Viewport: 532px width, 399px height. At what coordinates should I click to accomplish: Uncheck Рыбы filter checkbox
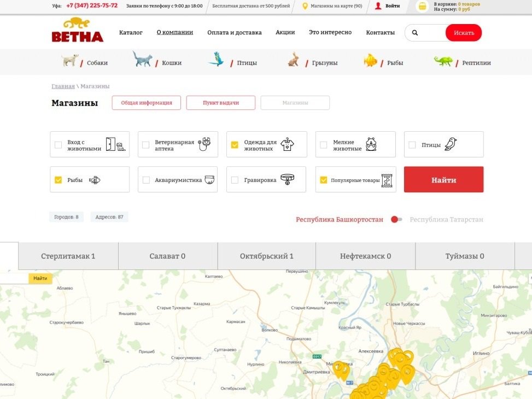[59, 180]
